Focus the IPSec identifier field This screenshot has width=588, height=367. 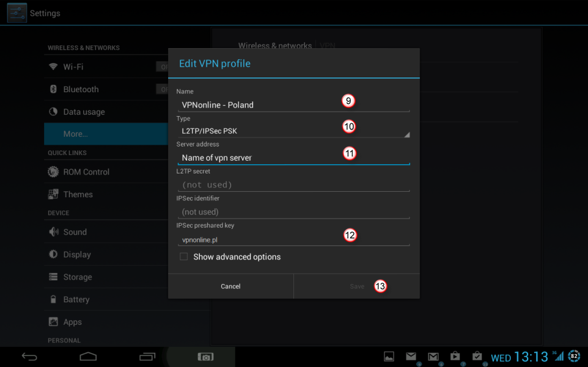(293, 212)
